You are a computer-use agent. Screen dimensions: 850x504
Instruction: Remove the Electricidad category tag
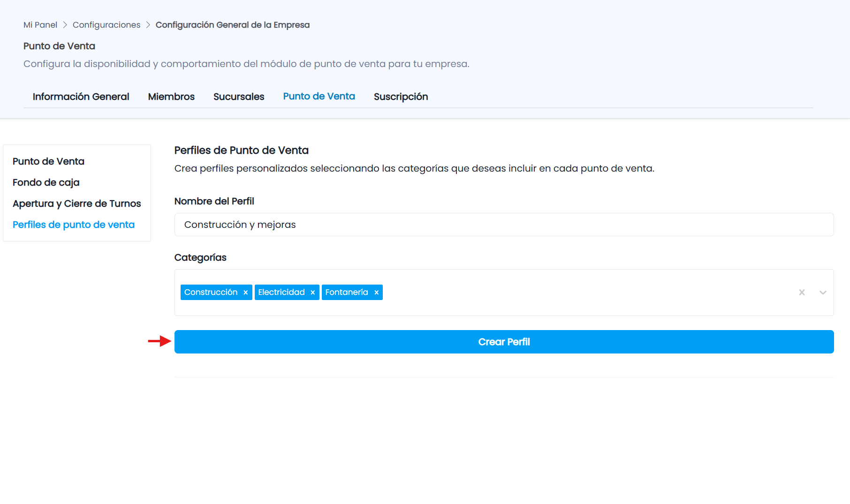[x=312, y=293]
